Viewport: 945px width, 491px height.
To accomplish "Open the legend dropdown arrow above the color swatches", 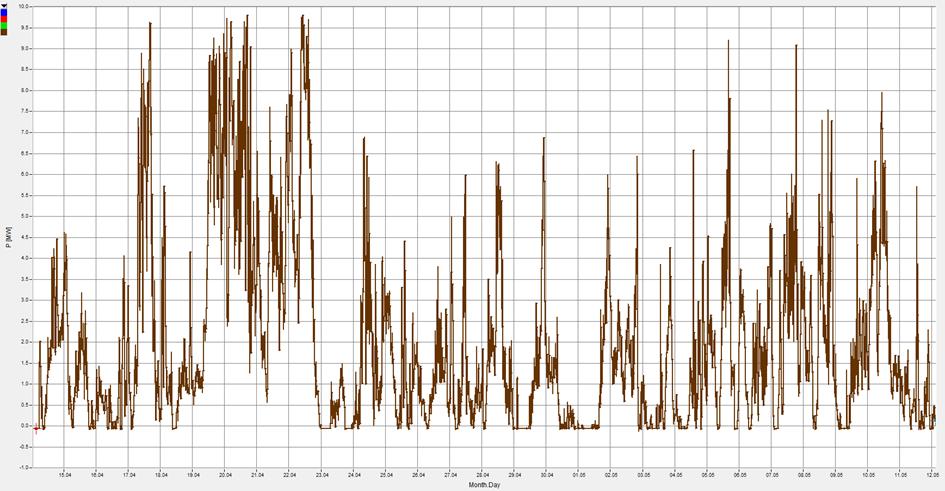I will [x=4, y=5].
